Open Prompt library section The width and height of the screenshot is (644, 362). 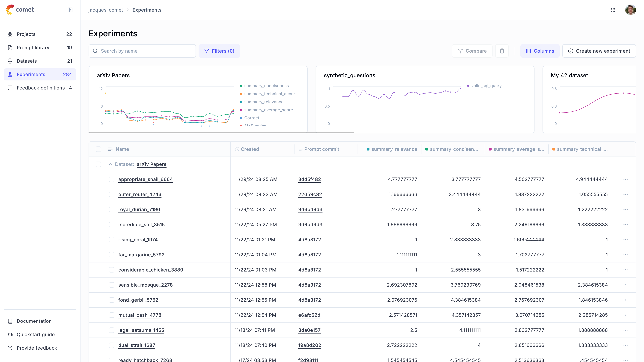[33, 47]
